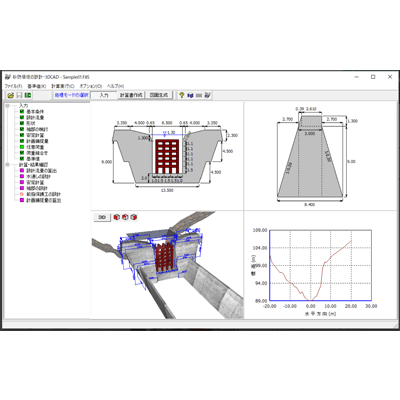Click the green icon right of save
400x400 pixels.
(28, 95)
